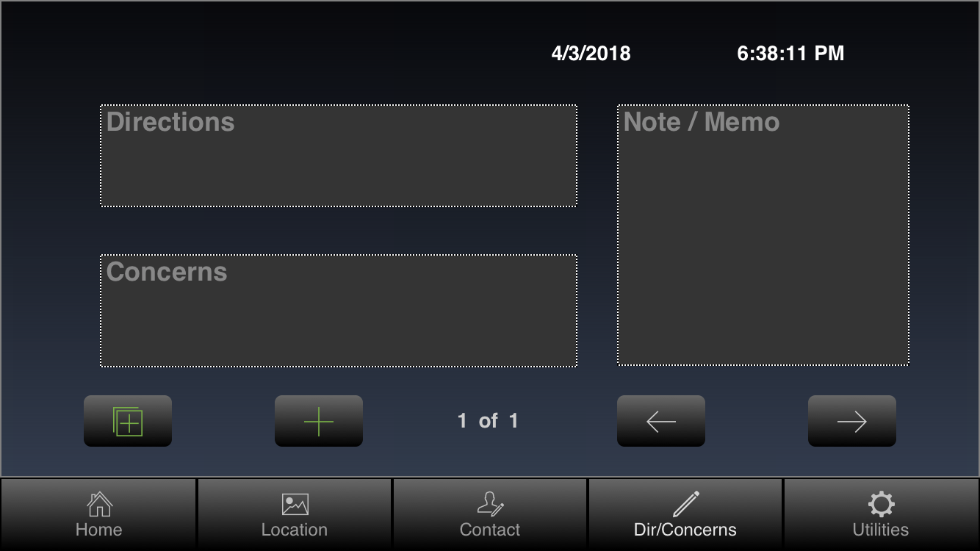
Task: Switch to the Home tab label
Action: [x=99, y=530]
